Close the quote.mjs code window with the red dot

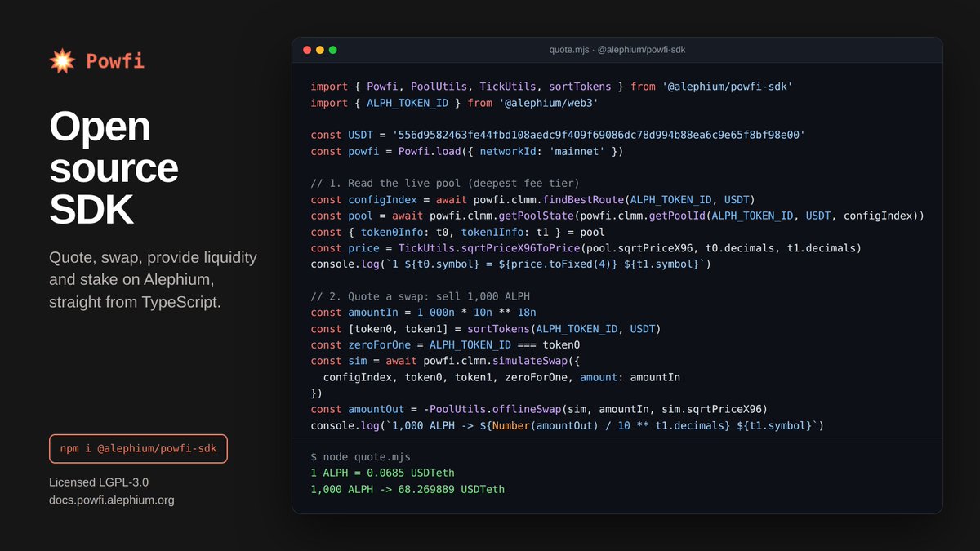click(x=307, y=50)
